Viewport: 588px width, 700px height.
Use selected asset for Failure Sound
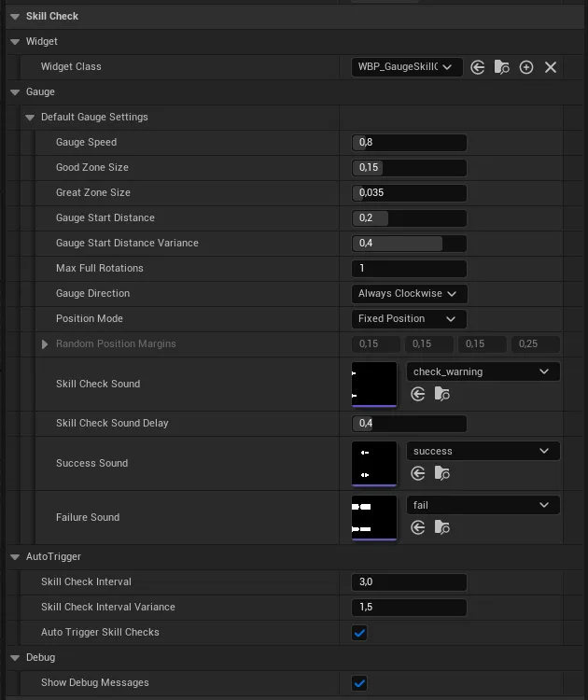tap(418, 527)
